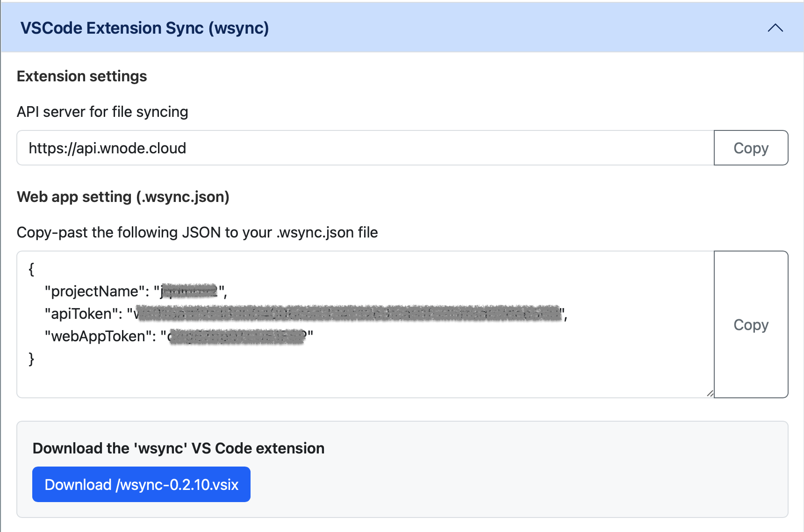804x532 pixels.
Task: Click the Web app setting (.wsync.json) heading
Action: point(123,196)
